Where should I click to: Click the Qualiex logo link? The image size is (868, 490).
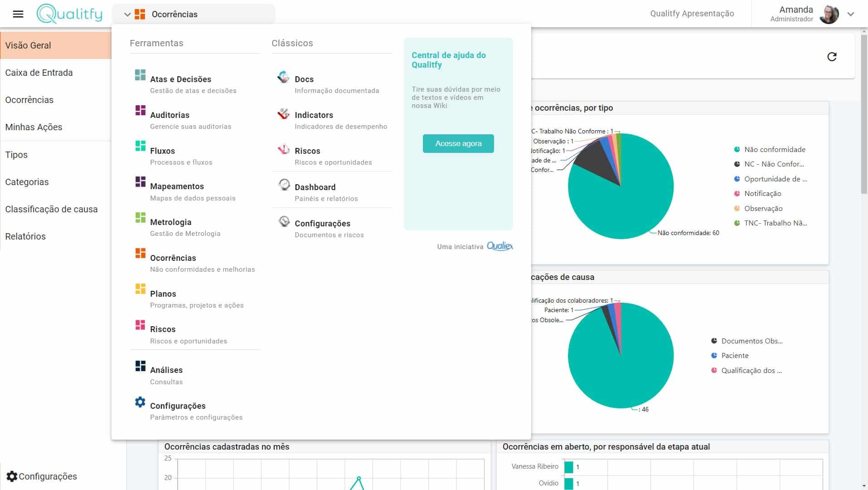499,246
